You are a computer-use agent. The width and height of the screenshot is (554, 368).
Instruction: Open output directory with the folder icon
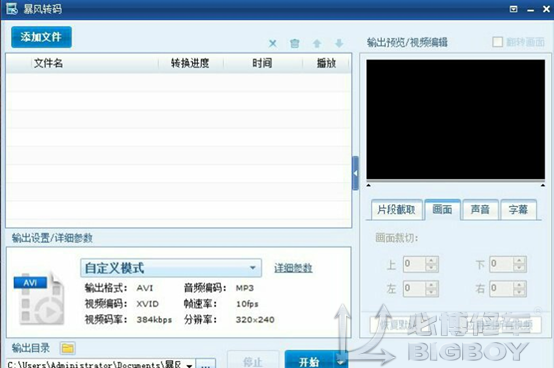(x=67, y=348)
